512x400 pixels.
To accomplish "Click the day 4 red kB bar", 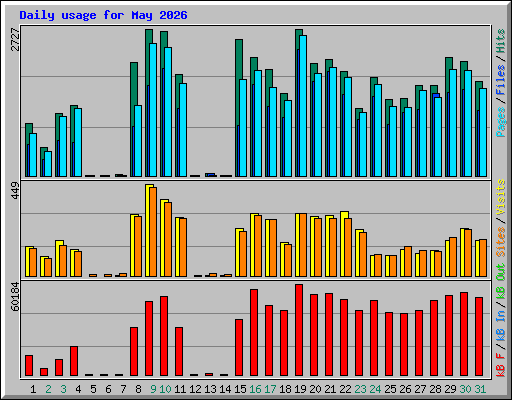I will click(x=74, y=361).
